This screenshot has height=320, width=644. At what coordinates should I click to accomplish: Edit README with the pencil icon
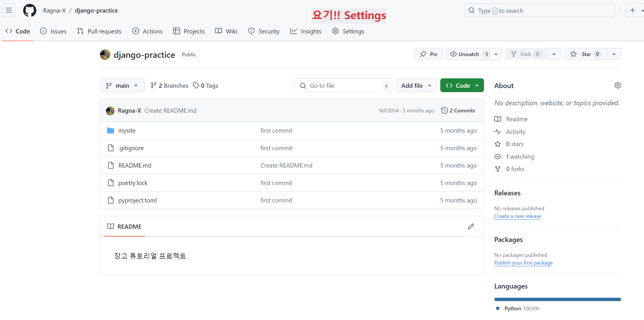471,226
